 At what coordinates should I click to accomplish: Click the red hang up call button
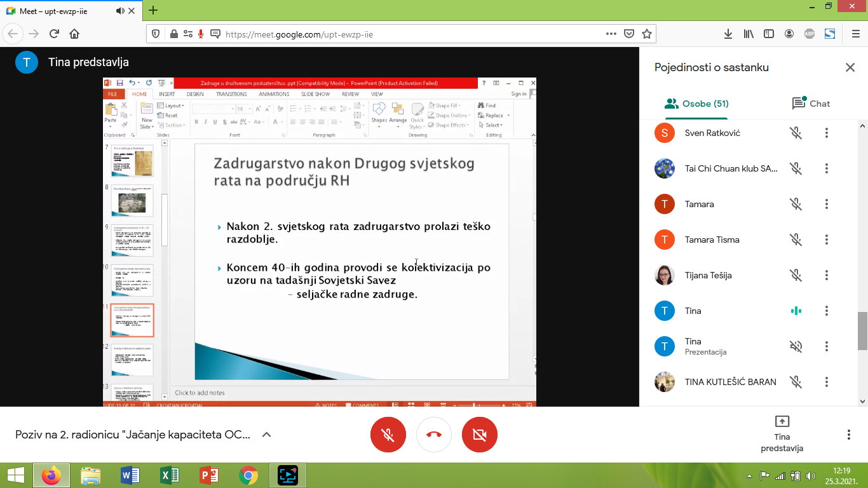(434, 435)
